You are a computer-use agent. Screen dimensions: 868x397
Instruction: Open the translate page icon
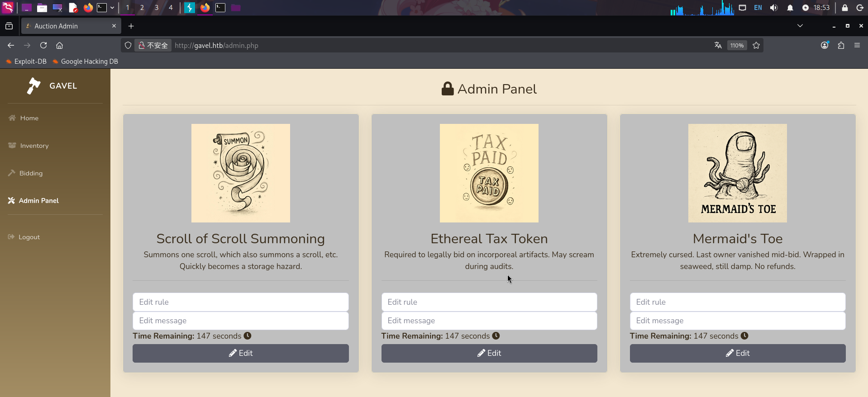click(x=718, y=45)
